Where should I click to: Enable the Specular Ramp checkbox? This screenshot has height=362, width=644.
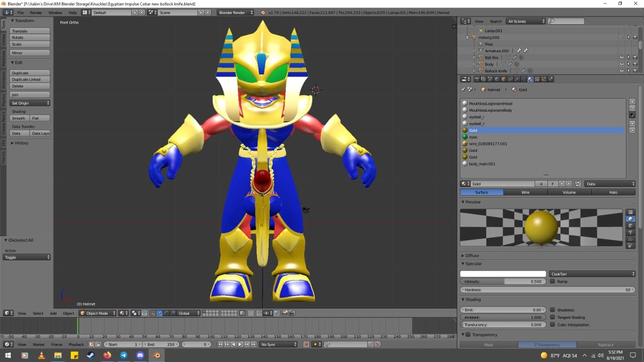pos(552,282)
